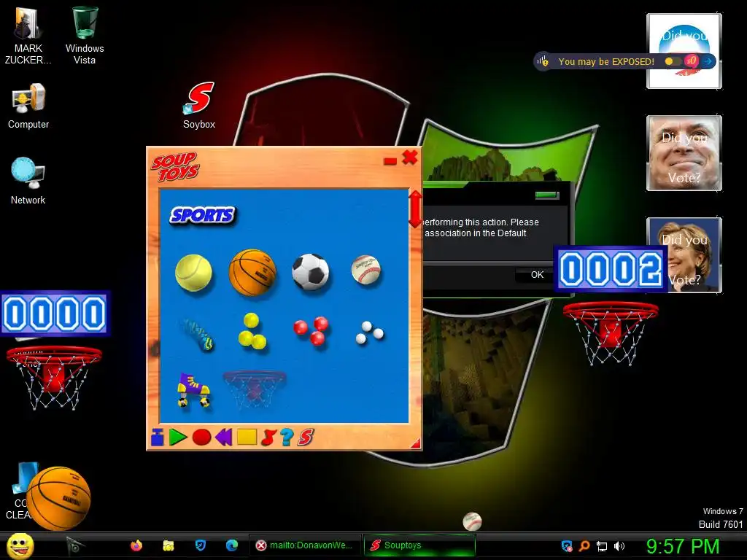747x560 pixels.
Task: Click the orange magnifier tray icon
Action: pos(584,545)
